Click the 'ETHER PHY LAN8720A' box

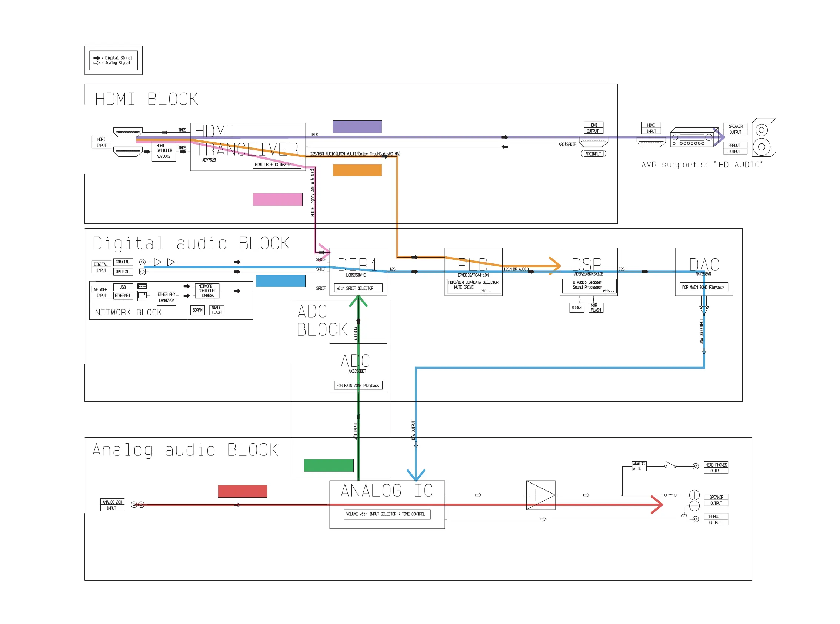click(166, 298)
